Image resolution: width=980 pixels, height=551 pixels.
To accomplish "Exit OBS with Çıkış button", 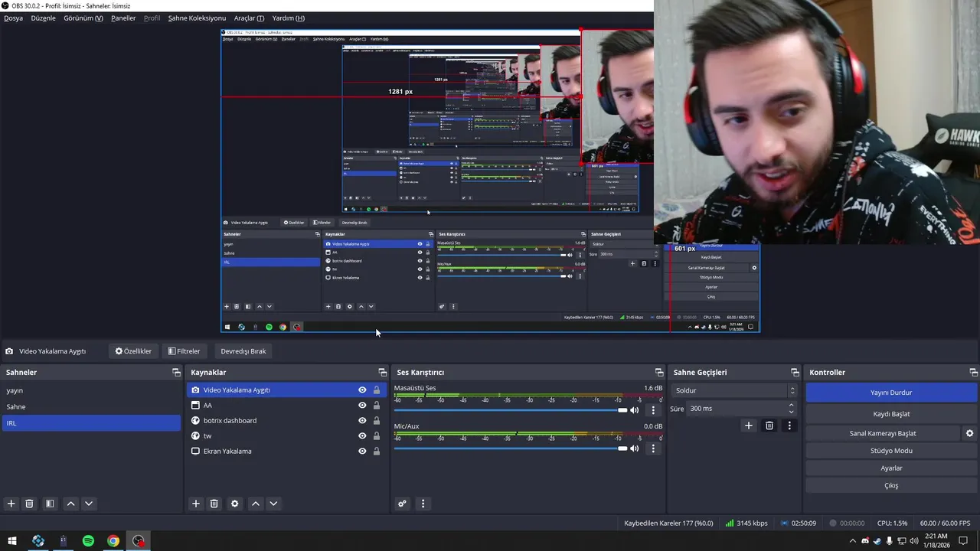I will tap(891, 485).
